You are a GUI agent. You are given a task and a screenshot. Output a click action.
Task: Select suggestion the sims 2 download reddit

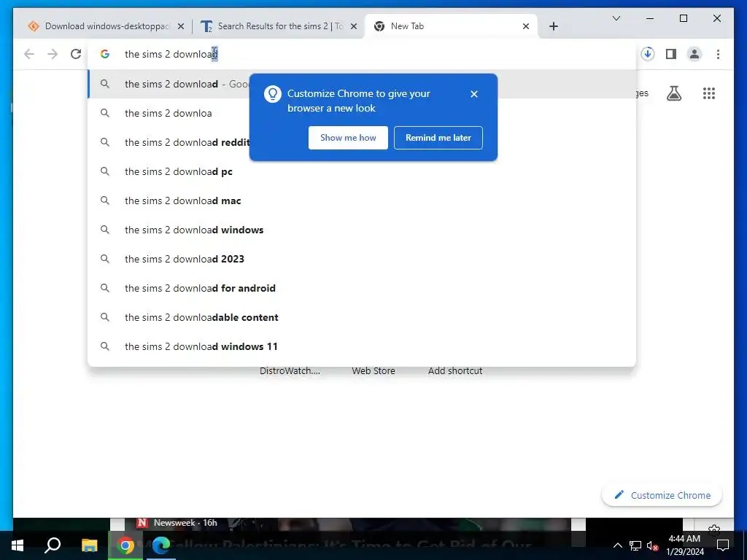coord(362,142)
